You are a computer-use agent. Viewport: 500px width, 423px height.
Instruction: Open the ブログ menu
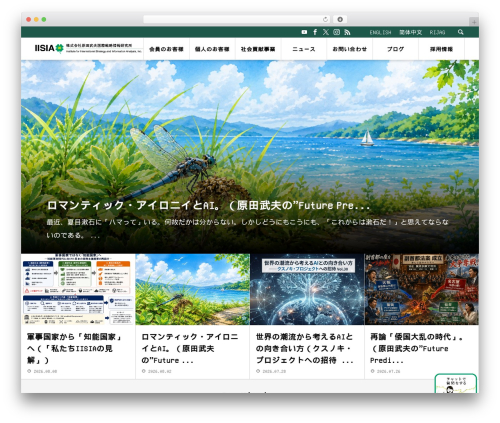(395, 49)
